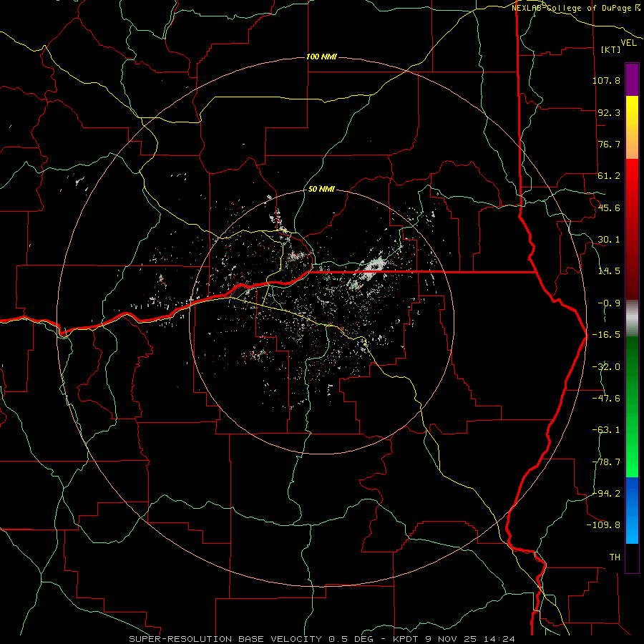Image resolution: width=644 pixels, height=644 pixels.
Task: Click the -63.1 velocity scale label
Action: point(606,430)
